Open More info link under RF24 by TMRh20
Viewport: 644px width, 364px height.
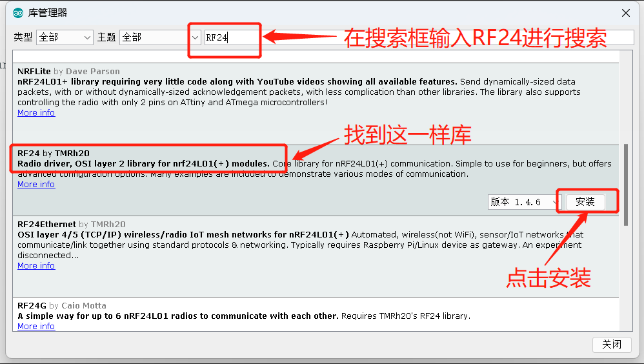pos(36,185)
